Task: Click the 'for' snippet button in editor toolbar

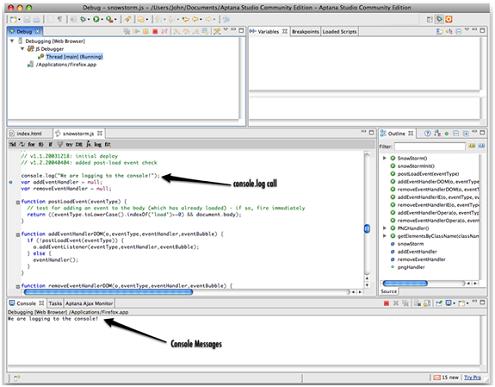Action: point(31,144)
